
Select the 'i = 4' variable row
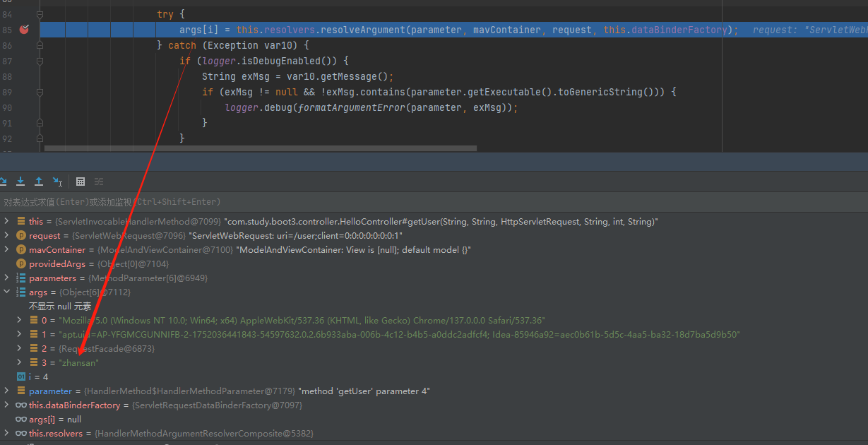click(434, 376)
